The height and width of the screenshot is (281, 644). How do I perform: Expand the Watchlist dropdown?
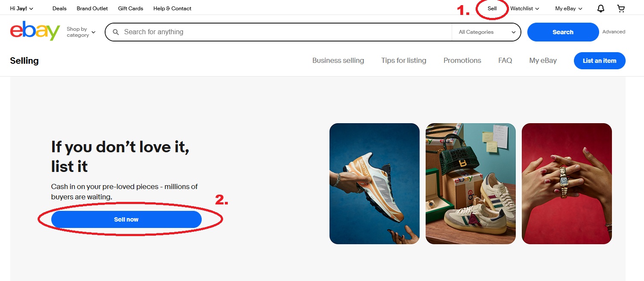[x=525, y=9]
